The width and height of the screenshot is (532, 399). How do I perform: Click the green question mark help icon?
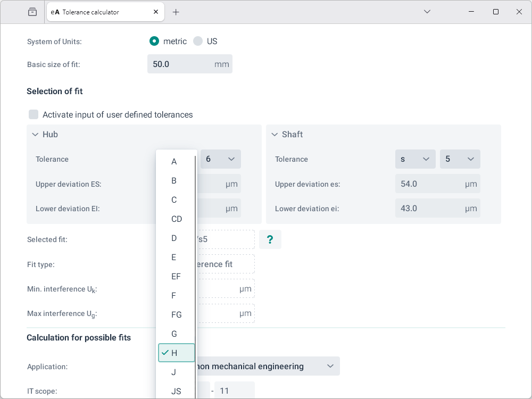click(x=270, y=239)
